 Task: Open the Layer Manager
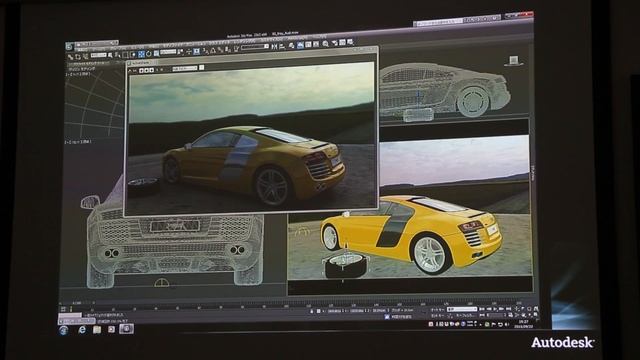pos(292,46)
